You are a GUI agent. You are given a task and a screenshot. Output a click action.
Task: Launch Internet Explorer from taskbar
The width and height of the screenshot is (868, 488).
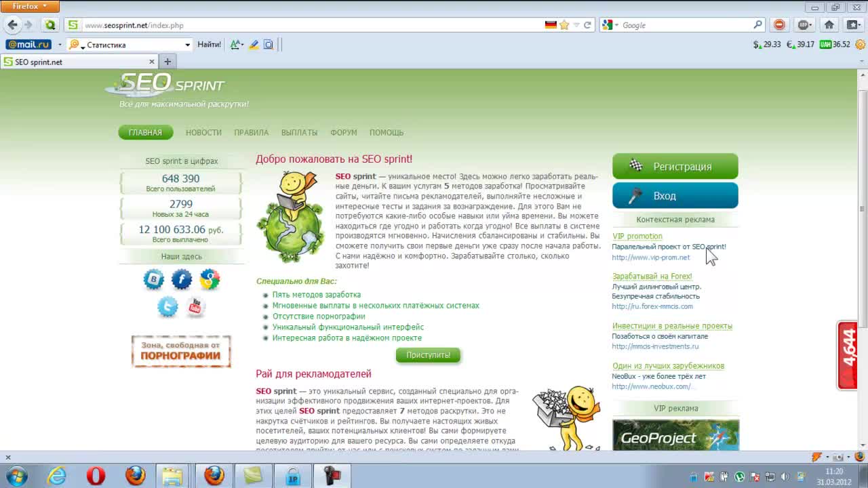56,476
